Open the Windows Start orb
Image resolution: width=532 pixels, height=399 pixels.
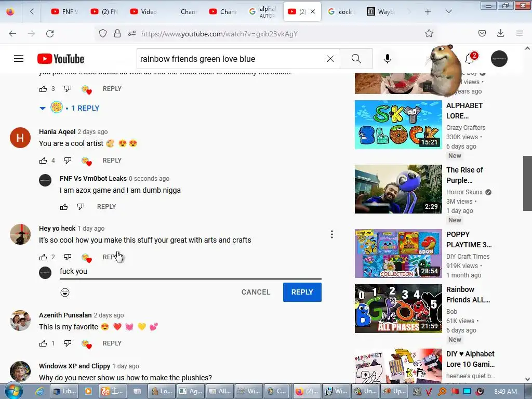(13, 391)
